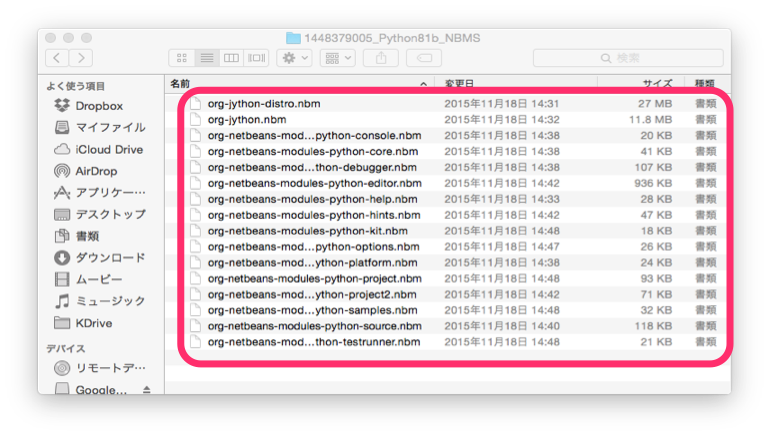Open the gear action menu

click(294, 58)
